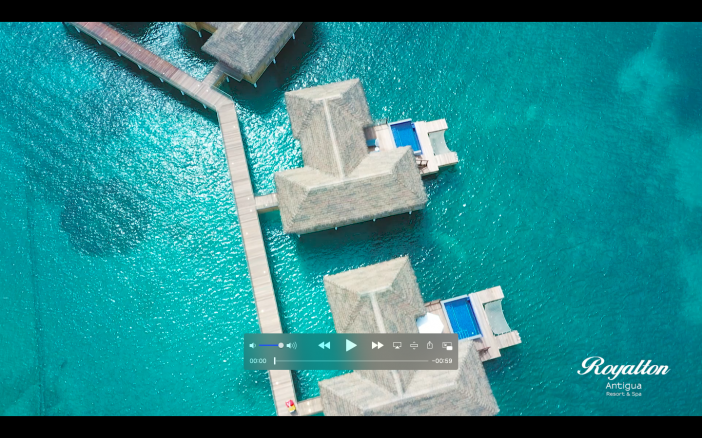Click the upper villa's blue plunge pool

pyautogui.click(x=406, y=135)
